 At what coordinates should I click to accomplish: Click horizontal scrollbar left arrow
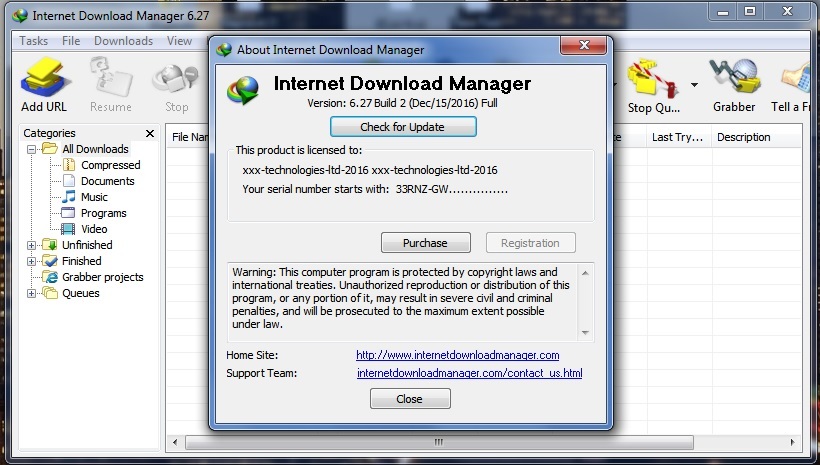(x=175, y=442)
